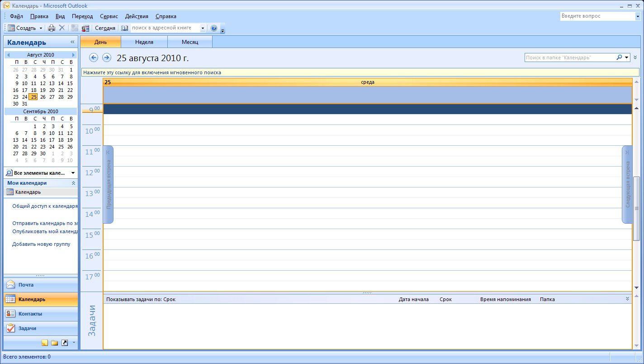Viewport: 644px width, 364px height.
Task: Open the Переход menu
Action: tap(82, 16)
